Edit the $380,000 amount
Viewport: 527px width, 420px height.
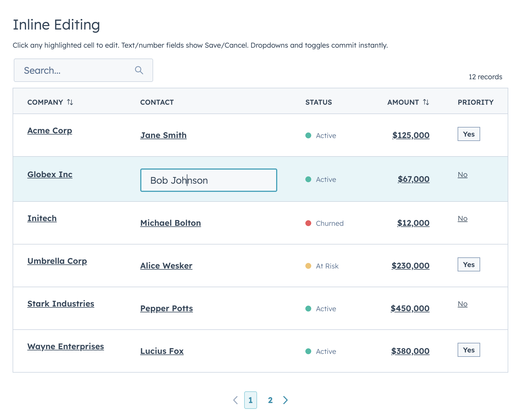click(x=410, y=351)
